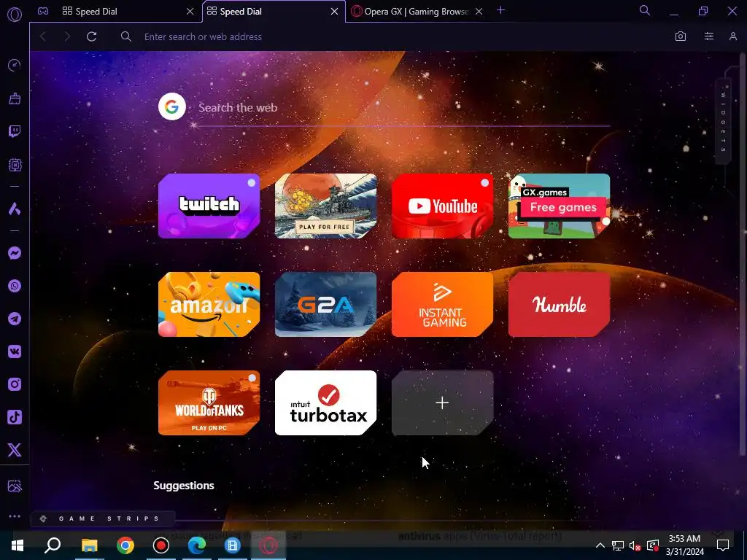
Task: Open the G2A speed dial tile
Action: [x=326, y=304]
